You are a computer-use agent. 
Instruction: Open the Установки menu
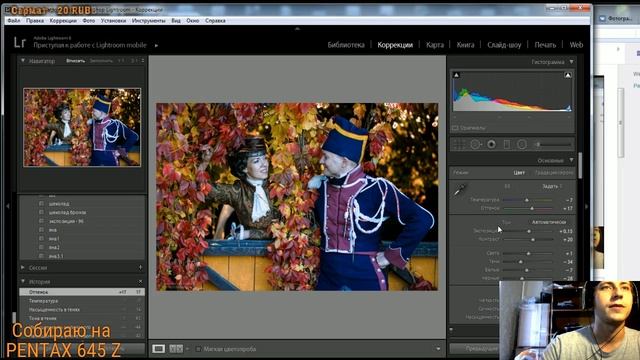[113, 20]
